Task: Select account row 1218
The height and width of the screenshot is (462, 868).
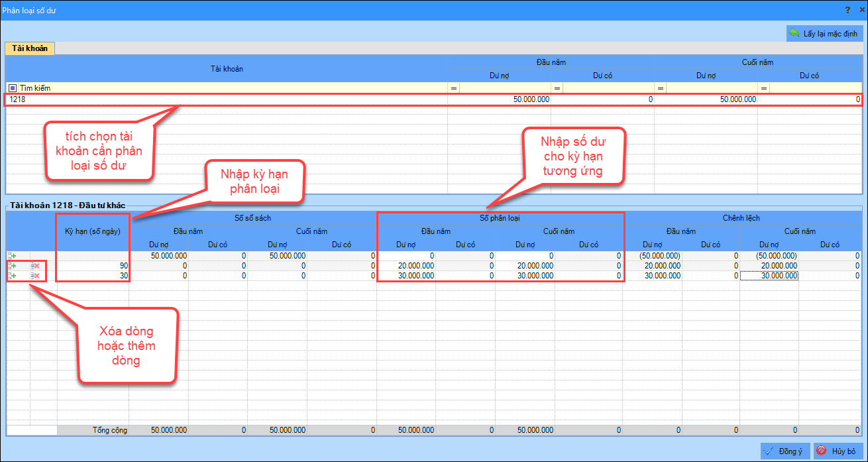Action: [225, 99]
